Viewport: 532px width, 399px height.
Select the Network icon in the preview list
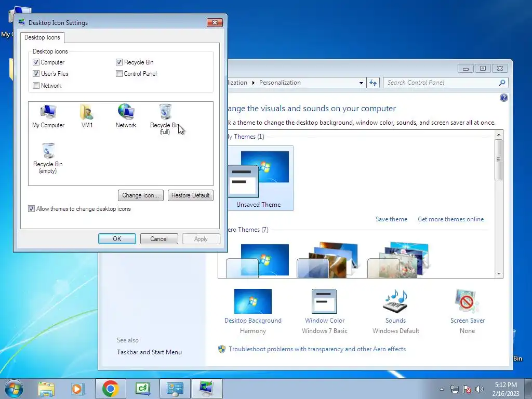click(x=126, y=116)
